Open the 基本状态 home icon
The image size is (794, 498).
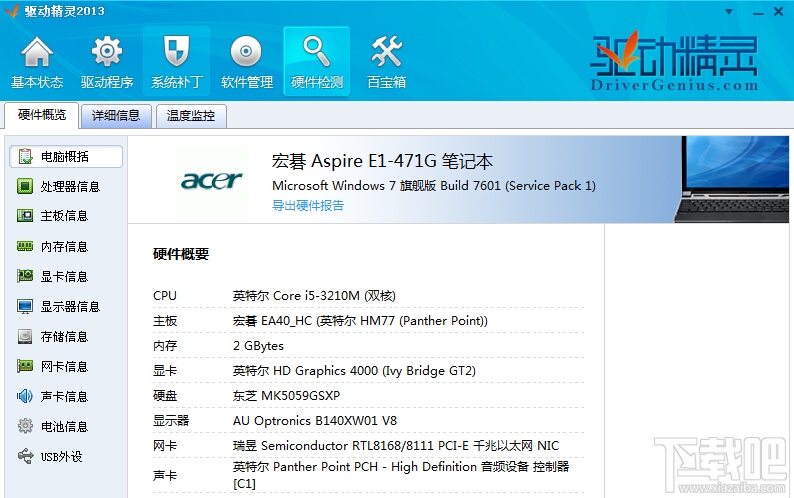(36, 52)
